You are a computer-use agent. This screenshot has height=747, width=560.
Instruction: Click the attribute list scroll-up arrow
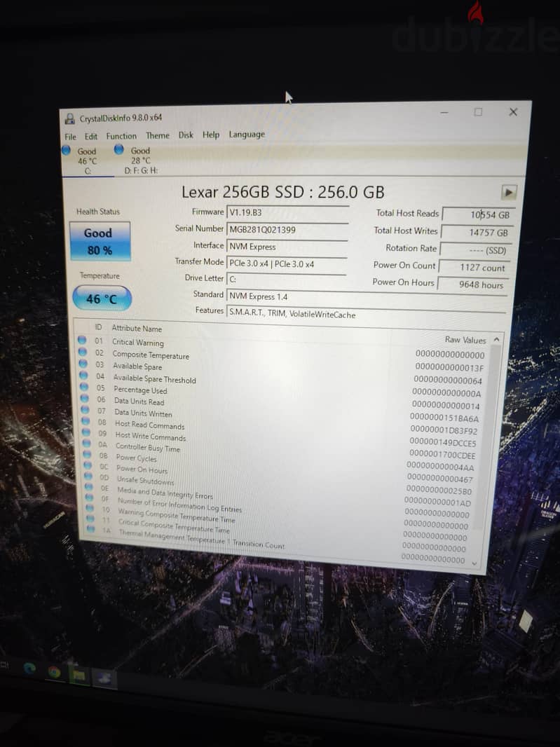click(497, 340)
